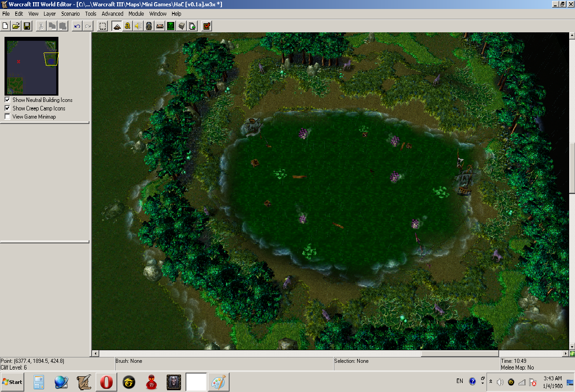Click the Cut scissors icon
The width and height of the screenshot is (575, 392).
click(x=41, y=26)
